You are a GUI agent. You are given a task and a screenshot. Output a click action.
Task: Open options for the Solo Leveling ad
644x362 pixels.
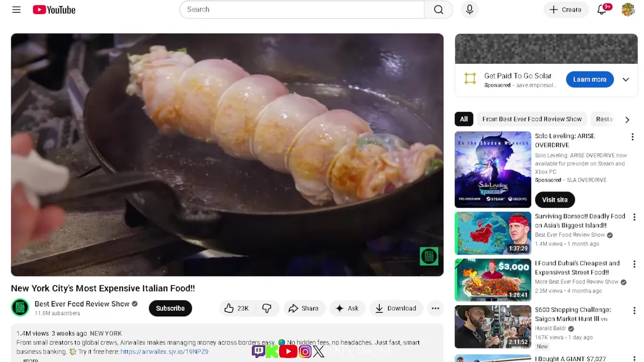tap(632, 137)
